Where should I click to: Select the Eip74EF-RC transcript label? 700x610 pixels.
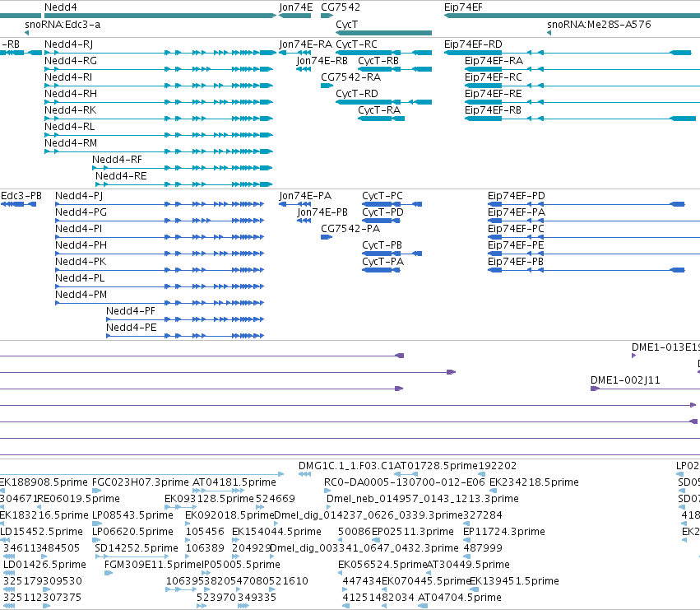(494, 77)
